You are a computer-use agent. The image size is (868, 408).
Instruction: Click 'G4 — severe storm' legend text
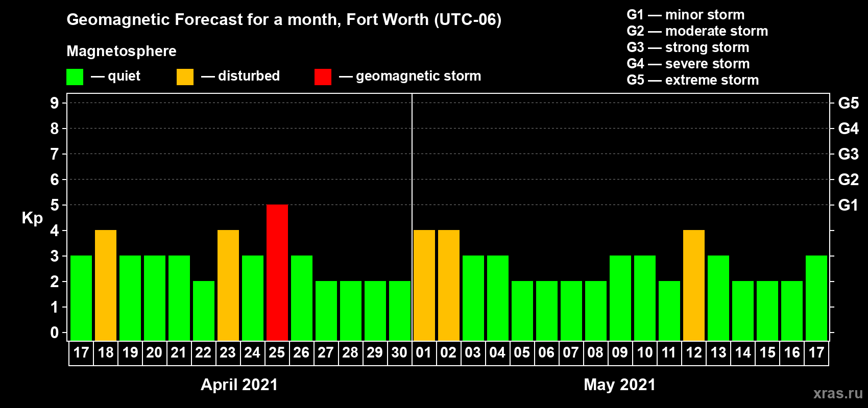point(688,64)
